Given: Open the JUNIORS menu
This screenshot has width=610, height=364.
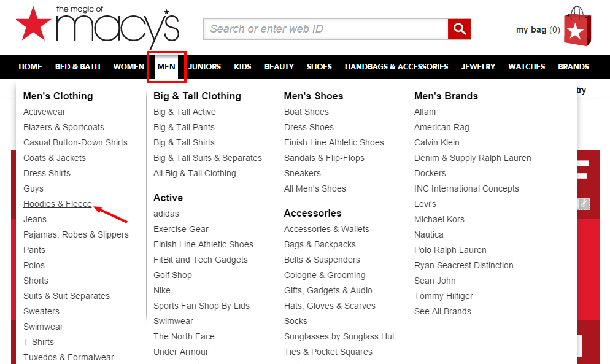Looking at the screenshot, I should (x=204, y=66).
